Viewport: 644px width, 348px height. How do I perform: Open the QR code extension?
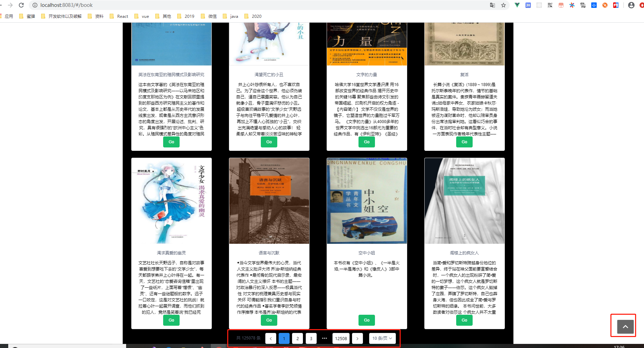pos(550,5)
